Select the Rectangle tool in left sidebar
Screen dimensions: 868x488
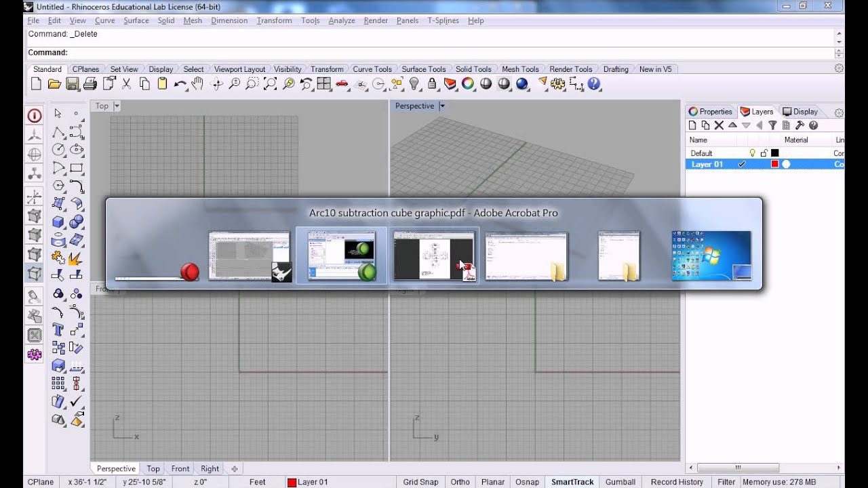coord(77,167)
